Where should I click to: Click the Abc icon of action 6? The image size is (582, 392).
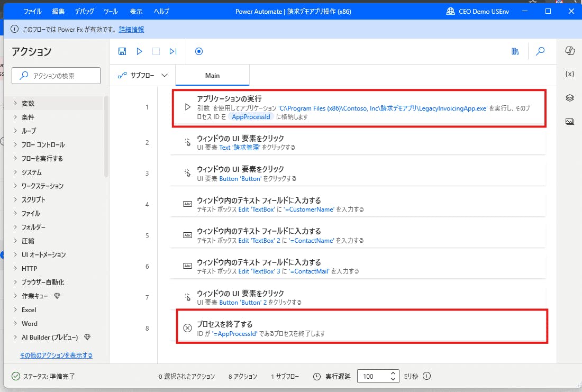pos(187,266)
